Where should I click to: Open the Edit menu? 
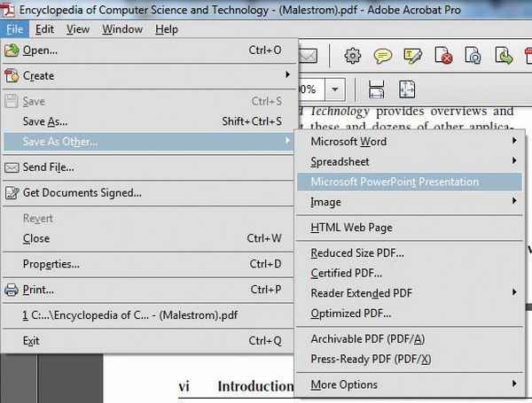coord(44,29)
